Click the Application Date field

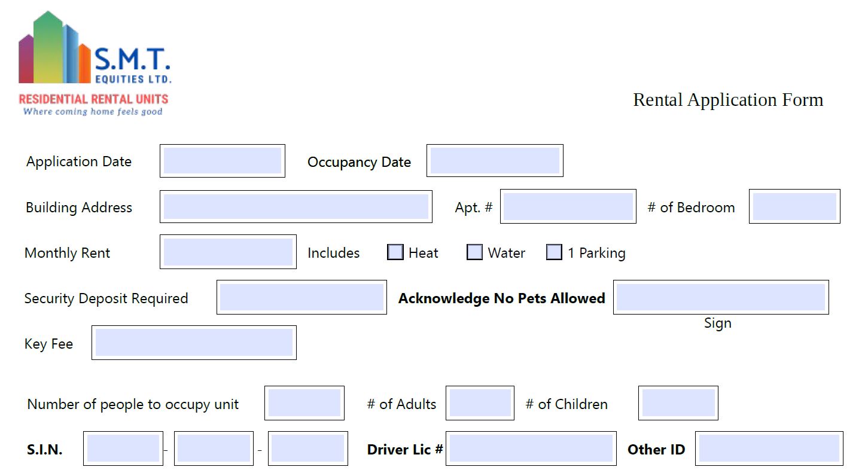[223, 161]
